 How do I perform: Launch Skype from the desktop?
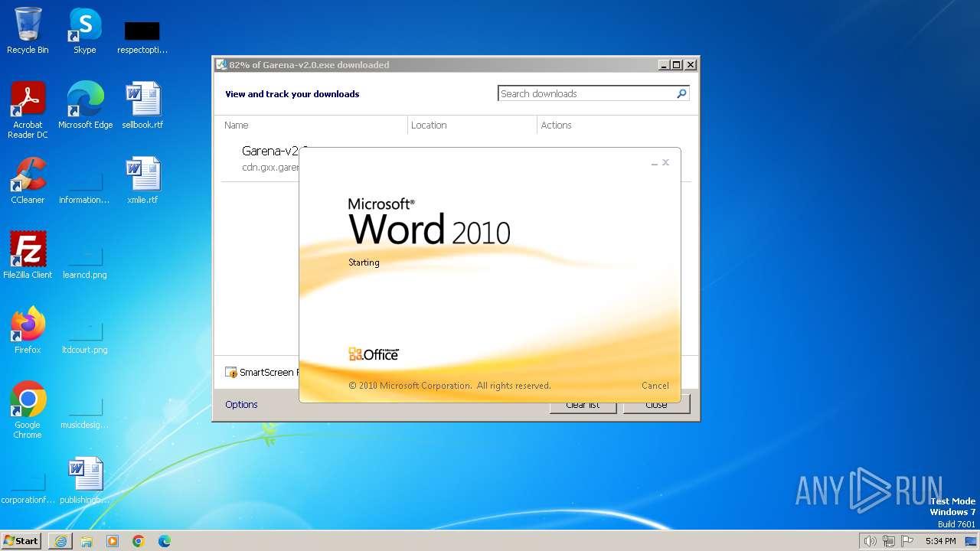pyautogui.click(x=85, y=31)
